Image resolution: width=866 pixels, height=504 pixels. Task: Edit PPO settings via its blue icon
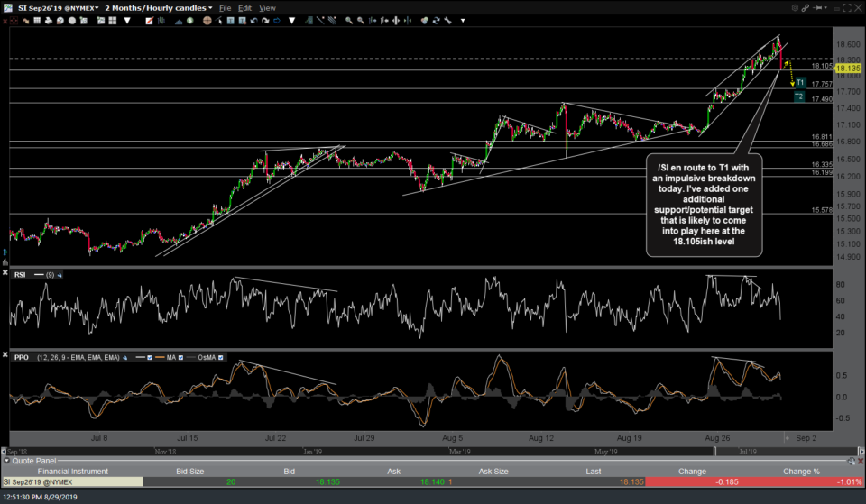pos(124,358)
